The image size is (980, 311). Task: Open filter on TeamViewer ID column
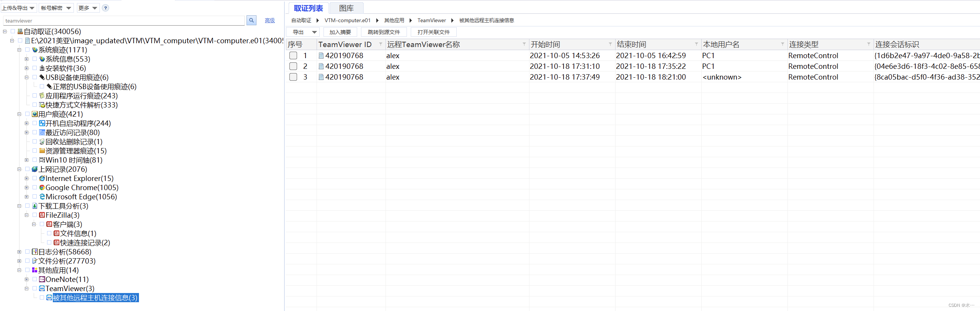point(381,44)
